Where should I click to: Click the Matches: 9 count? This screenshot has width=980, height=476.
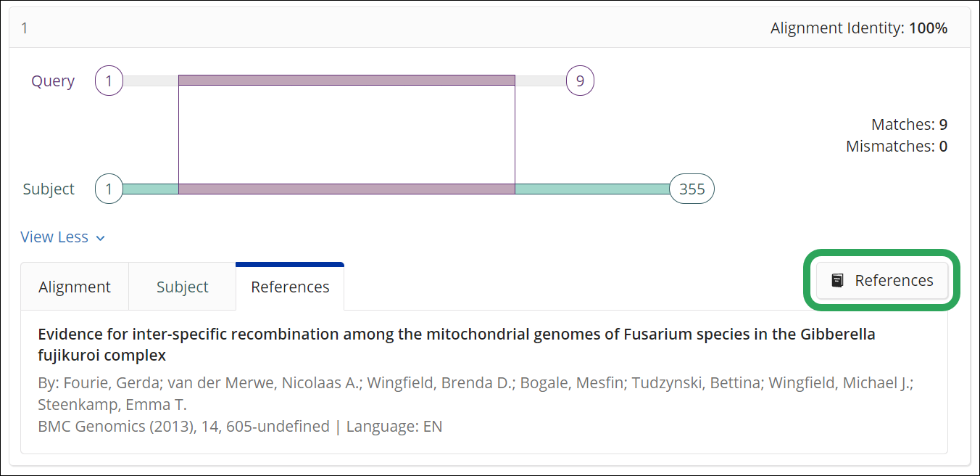pyautogui.click(x=910, y=124)
